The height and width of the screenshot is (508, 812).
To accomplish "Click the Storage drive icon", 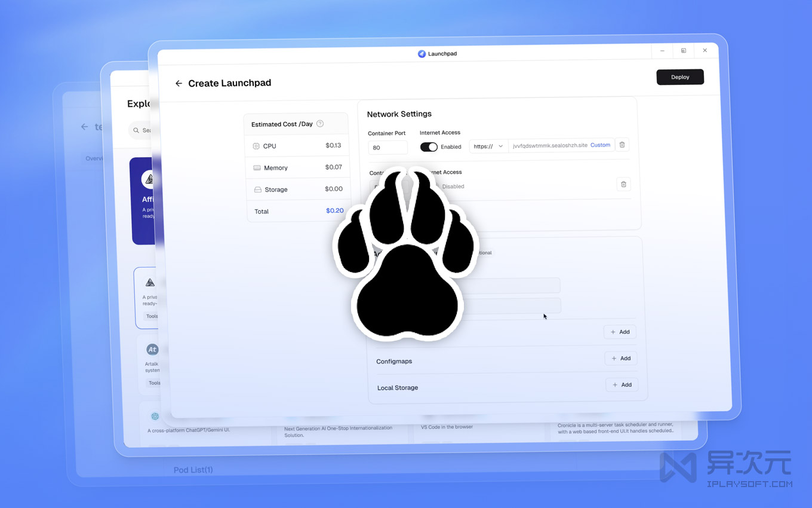I will [257, 189].
